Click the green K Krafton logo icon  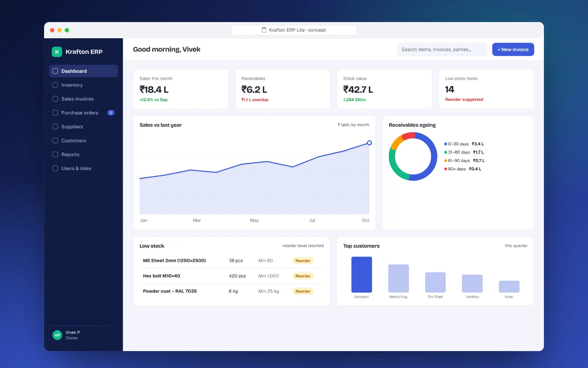point(57,52)
